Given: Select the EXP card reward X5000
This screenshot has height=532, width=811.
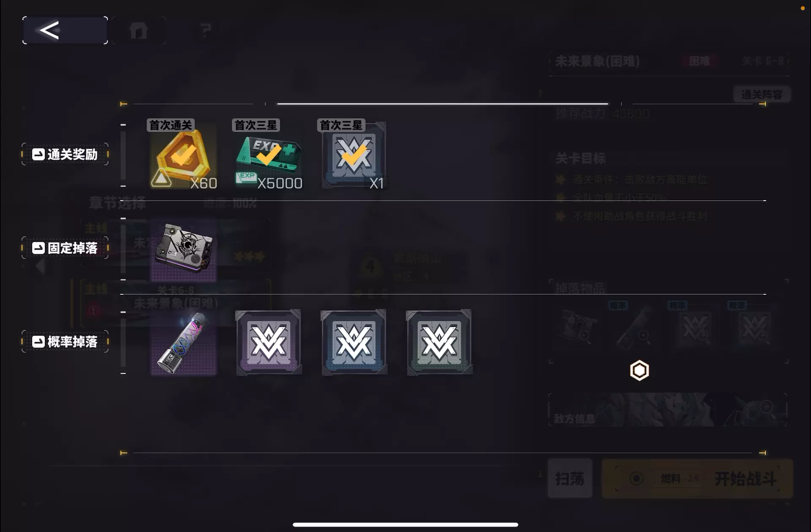Looking at the screenshot, I should tap(269, 155).
